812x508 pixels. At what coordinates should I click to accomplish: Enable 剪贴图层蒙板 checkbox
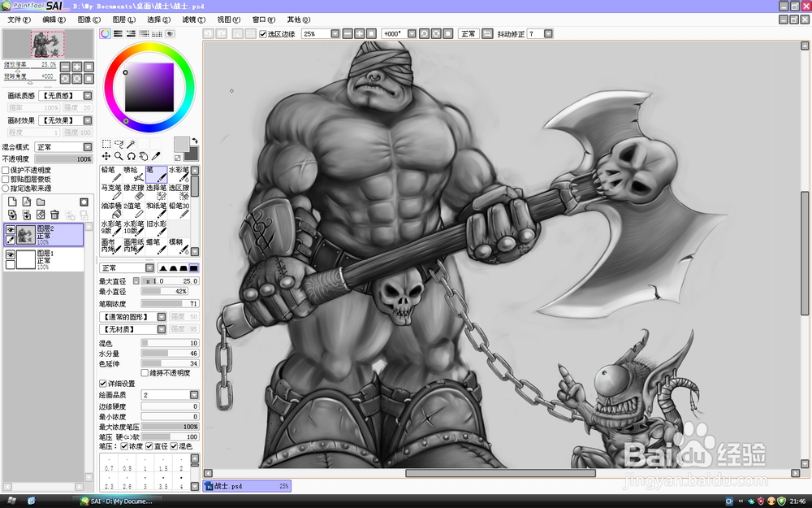(6, 179)
